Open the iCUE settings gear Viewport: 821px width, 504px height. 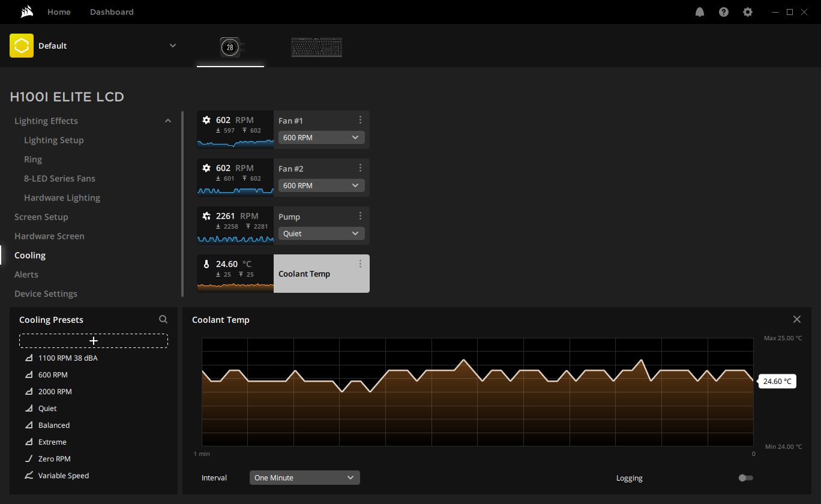click(x=748, y=12)
